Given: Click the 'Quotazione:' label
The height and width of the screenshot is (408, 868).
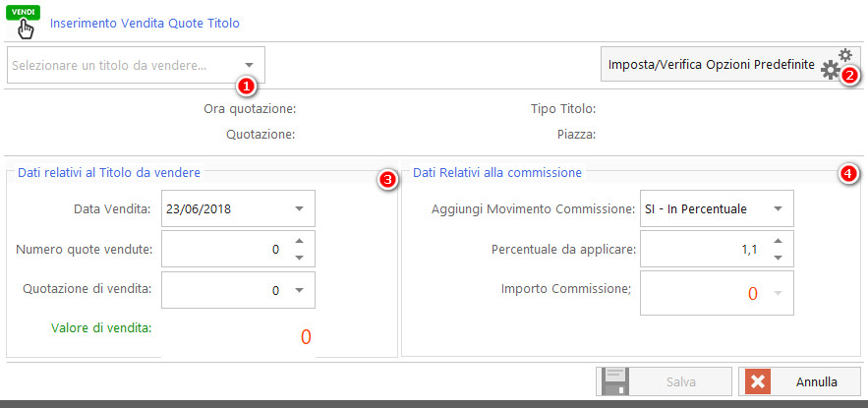Looking at the screenshot, I should [260, 134].
